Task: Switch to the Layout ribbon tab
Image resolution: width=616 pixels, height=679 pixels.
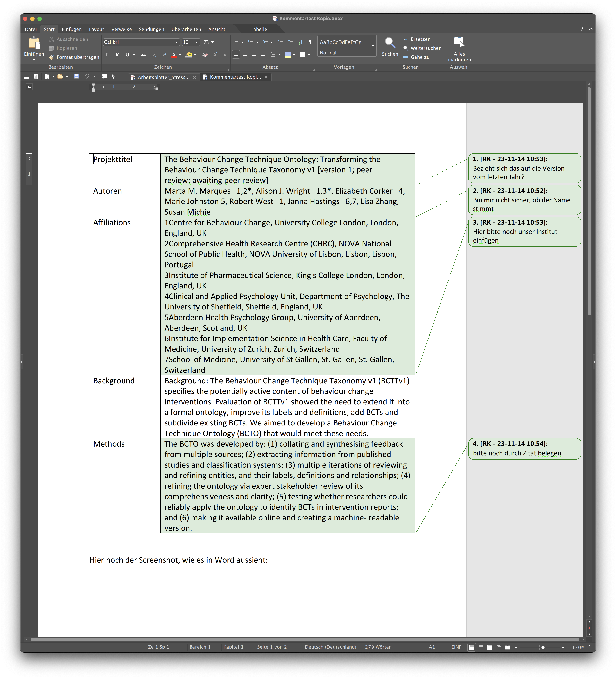Action: (96, 29)
